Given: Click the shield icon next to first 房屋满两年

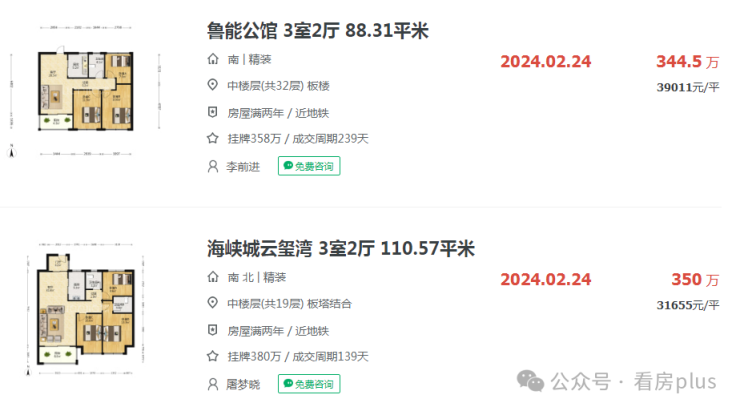Looking at the screenshot, I should (212, 113).
